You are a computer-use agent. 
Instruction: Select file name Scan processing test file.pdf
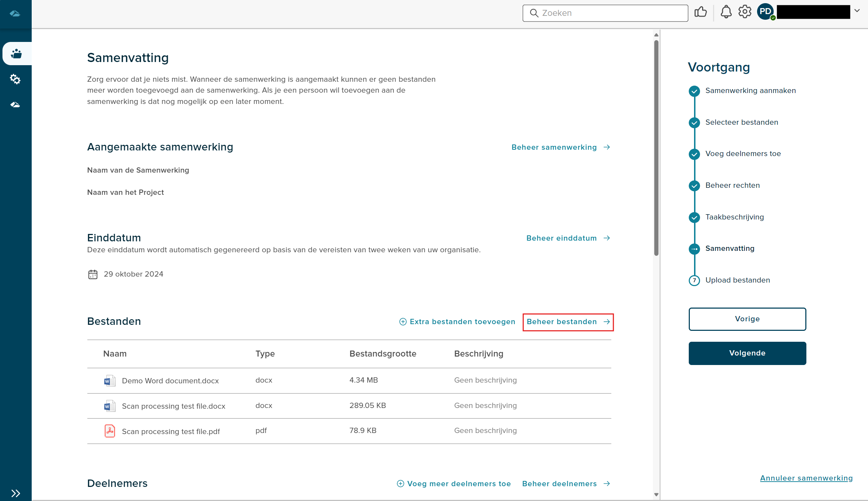[171, 432]
